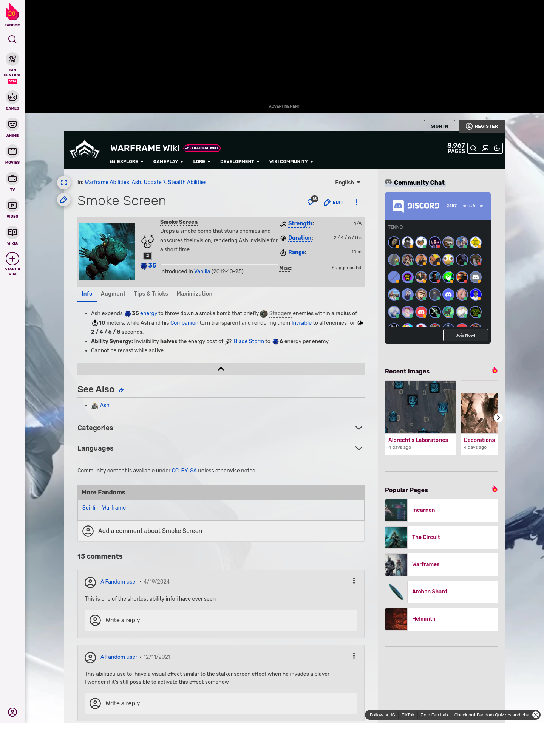Click the floating pencil edit icon
This screenshot has width=544, height=756.
64,200
